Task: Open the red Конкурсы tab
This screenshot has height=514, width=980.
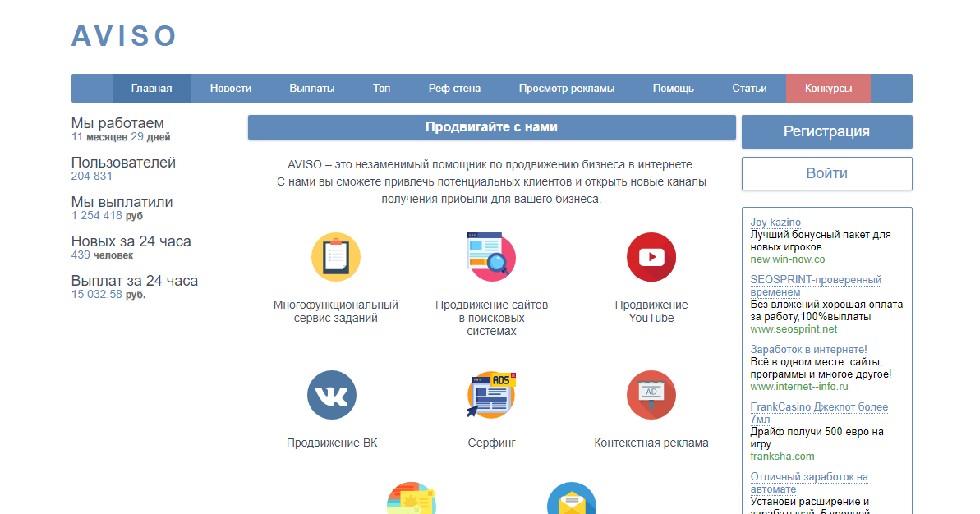Action: click(828, 89)
